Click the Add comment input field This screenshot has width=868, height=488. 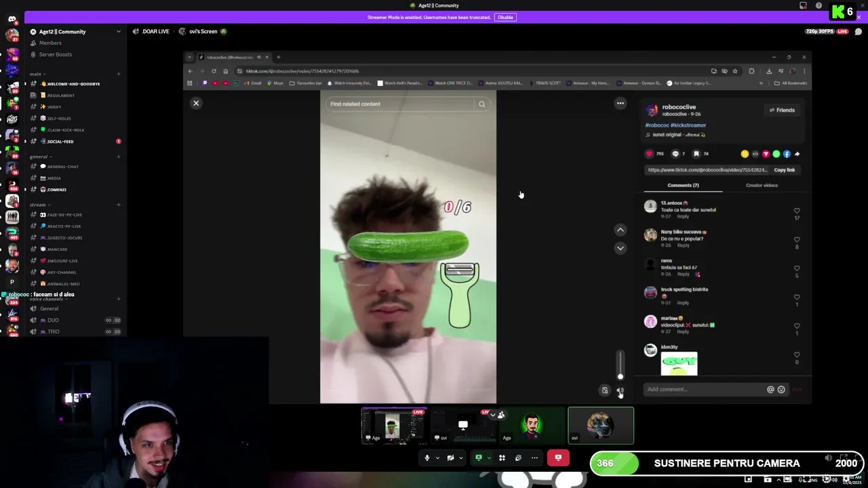704,389
